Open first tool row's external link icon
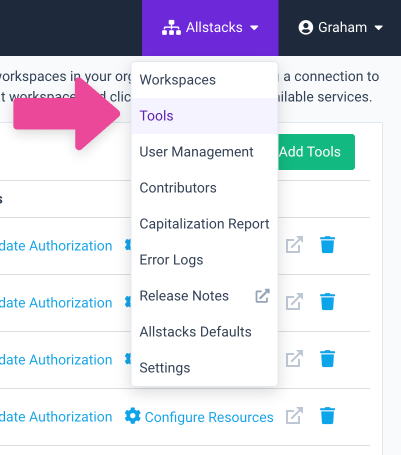The image size is (401, 455). 294,245
